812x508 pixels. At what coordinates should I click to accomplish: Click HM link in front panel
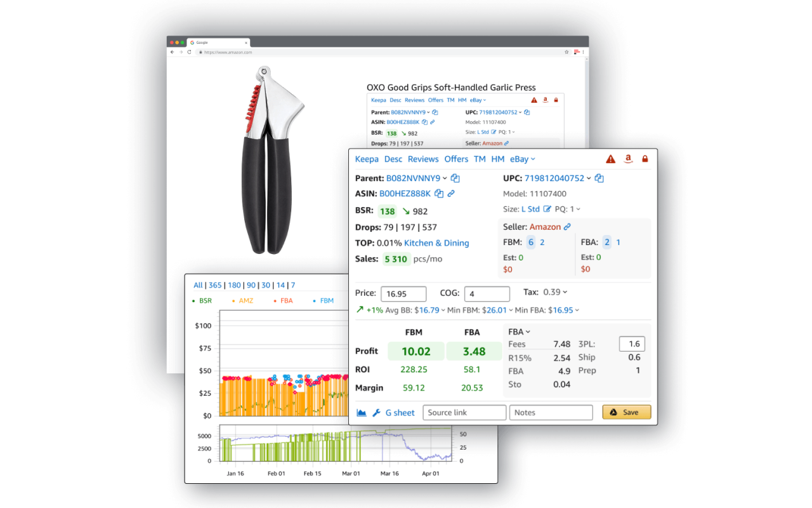coord(498,159)
